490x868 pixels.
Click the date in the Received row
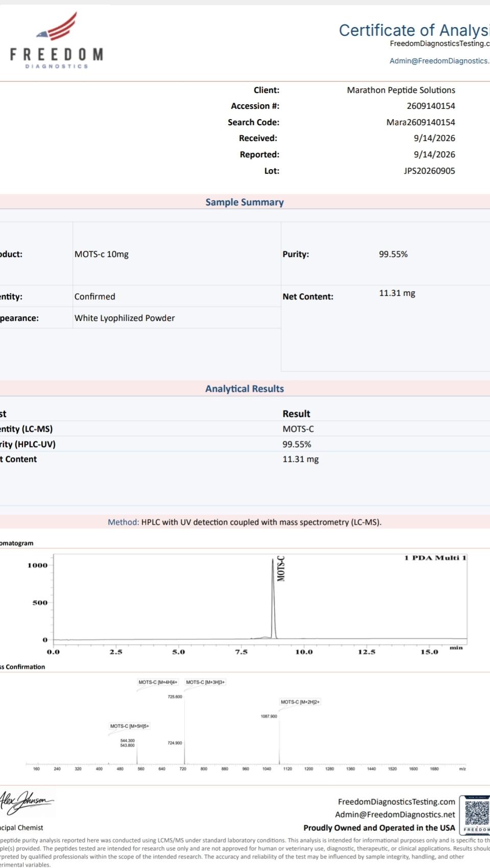[434, 138]
